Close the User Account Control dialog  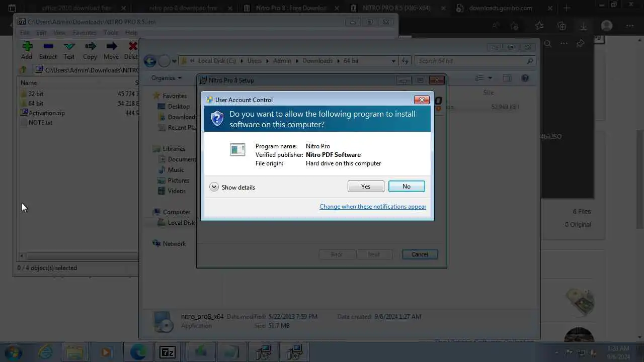[x=421, y=100]
